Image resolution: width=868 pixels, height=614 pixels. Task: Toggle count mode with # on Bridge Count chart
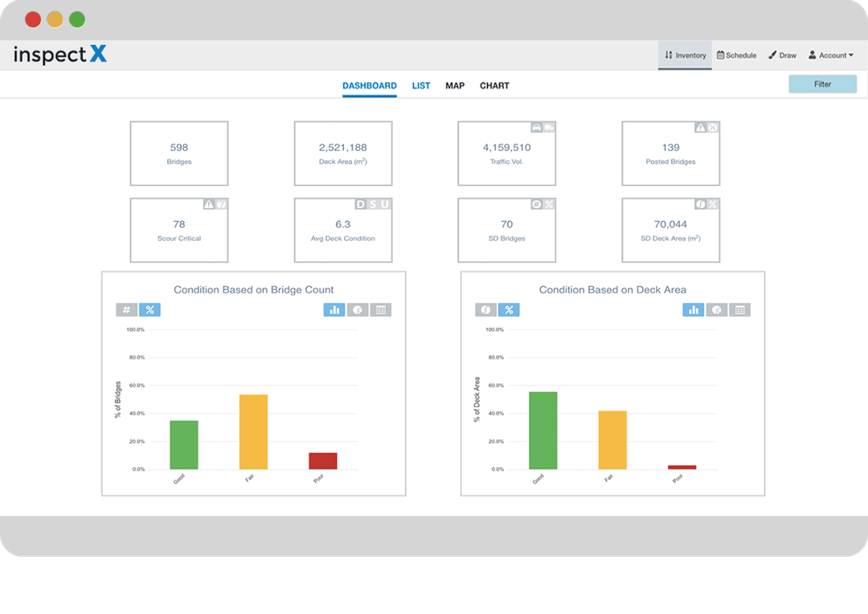126,309
